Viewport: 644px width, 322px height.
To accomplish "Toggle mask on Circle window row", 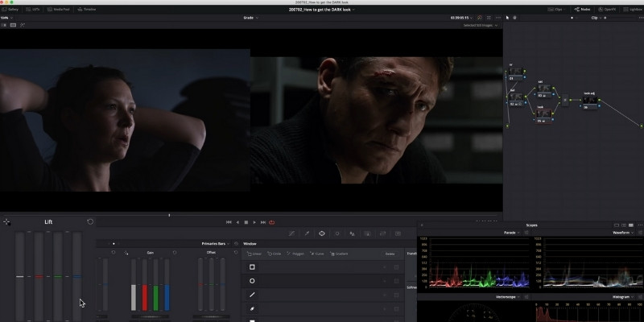I will point(396,281).
